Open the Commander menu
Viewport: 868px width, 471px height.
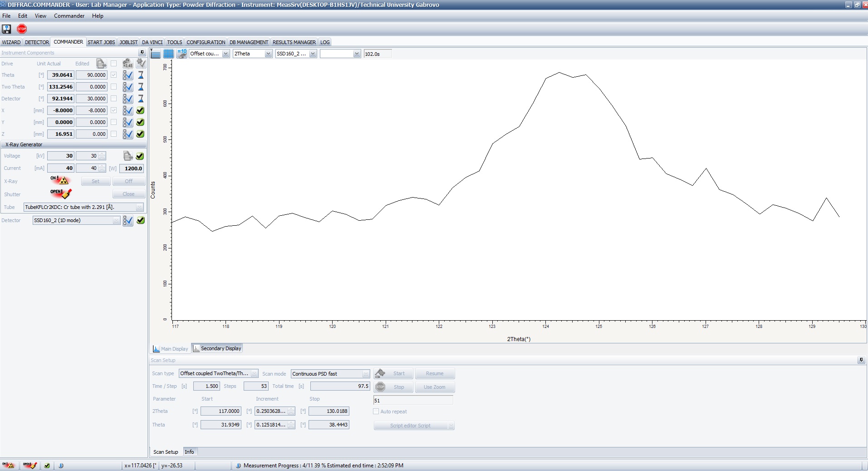point(69,16)
